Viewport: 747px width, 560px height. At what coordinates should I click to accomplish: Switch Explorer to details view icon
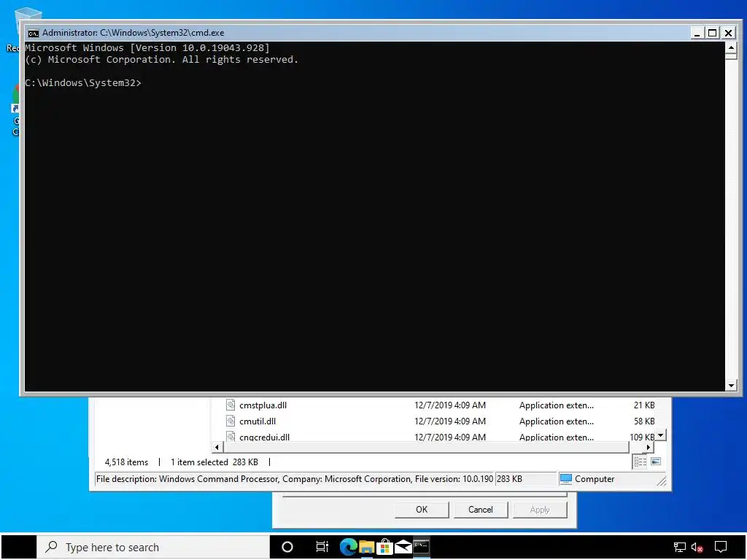point(640,462)
